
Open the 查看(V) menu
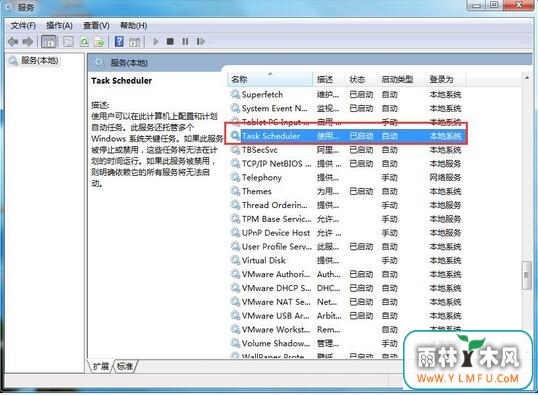pyautogui.click(x=96, y=25)
